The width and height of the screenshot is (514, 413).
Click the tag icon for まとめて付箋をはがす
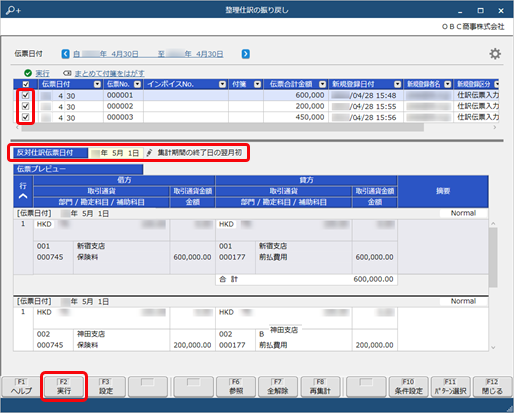pos(67,73)
